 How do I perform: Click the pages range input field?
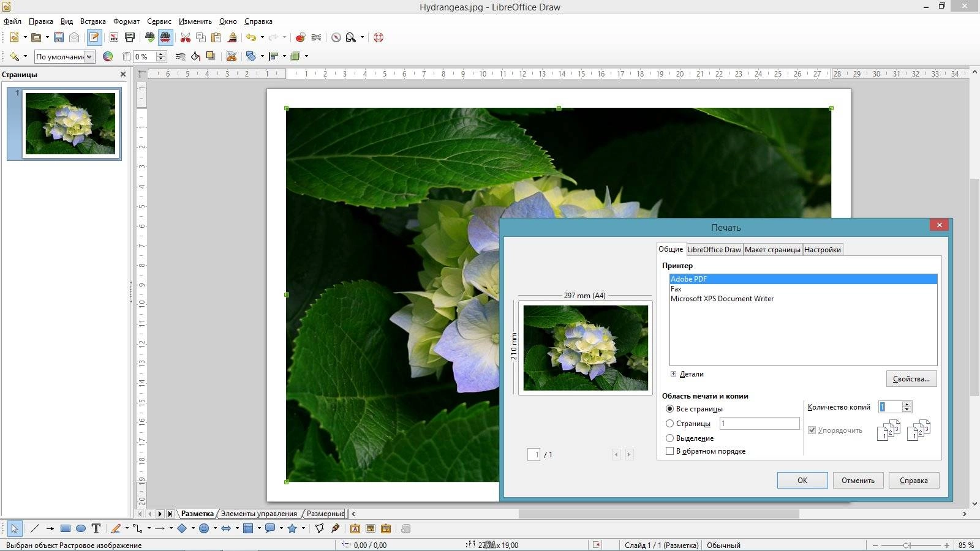(759, 424)
